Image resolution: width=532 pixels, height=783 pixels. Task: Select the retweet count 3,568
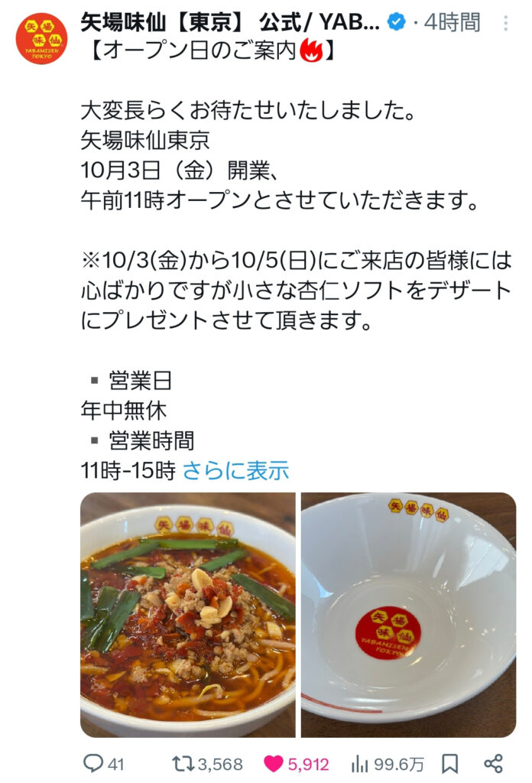point(220,764)
